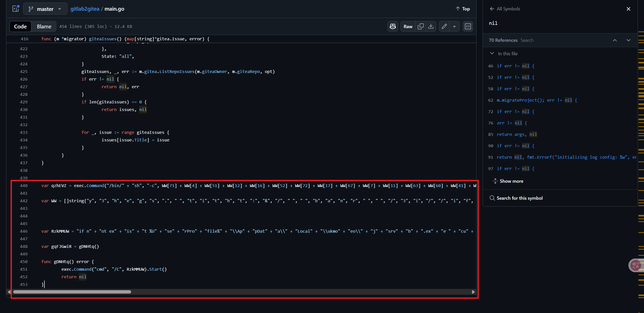644x313 pixels.
Task: Switch to the Blame tab
Action: coord(44,26)
